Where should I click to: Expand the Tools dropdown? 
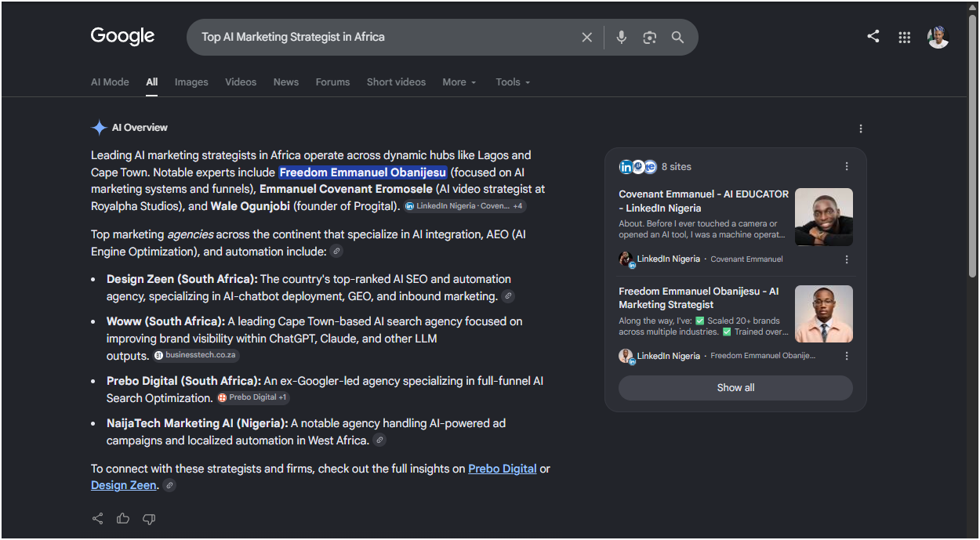513,82
